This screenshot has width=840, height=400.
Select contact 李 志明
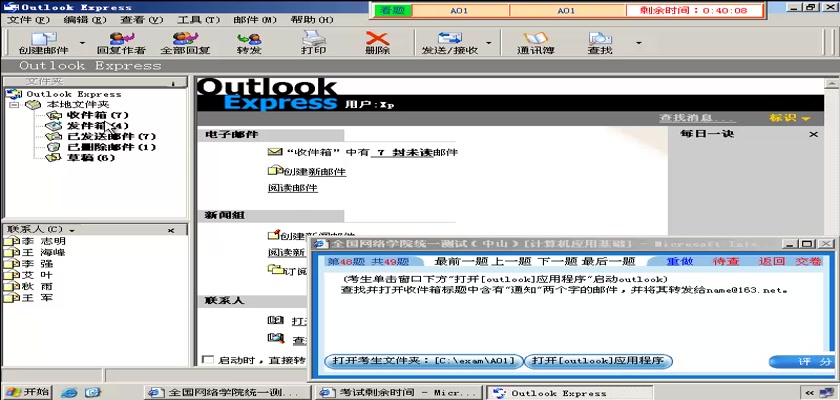(x=43, y=241)
